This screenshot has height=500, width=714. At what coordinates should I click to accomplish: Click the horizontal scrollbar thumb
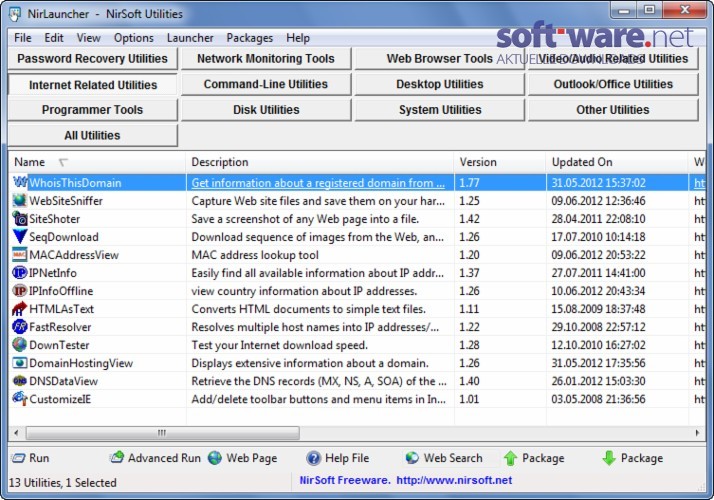[163, 433]
